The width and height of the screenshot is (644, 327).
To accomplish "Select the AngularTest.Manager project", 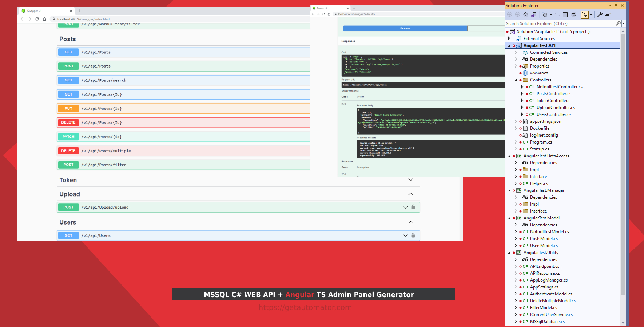I will coord(544,190).
